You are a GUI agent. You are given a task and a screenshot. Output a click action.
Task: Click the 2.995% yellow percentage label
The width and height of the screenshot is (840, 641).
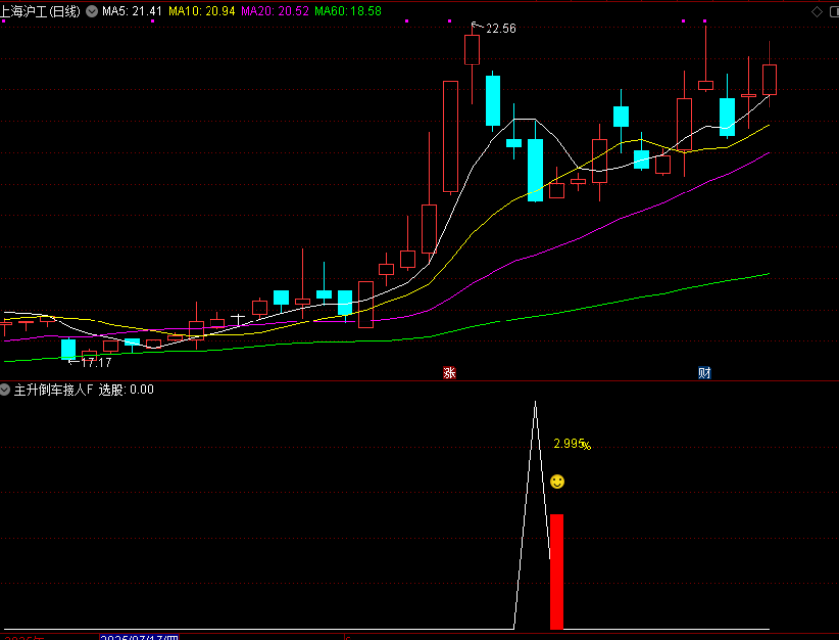571,444
